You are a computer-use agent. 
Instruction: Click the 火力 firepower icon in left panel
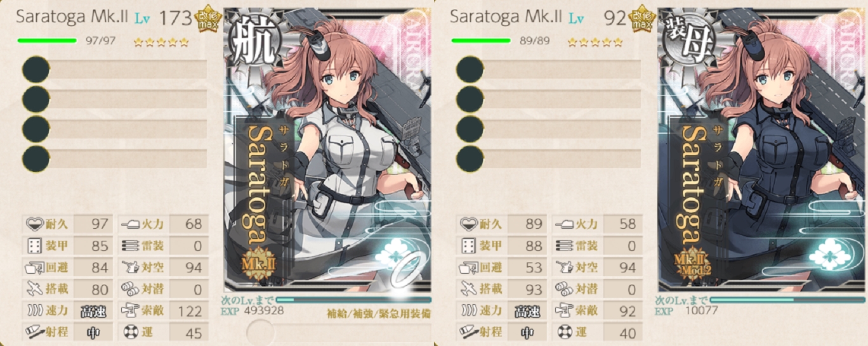129,223
